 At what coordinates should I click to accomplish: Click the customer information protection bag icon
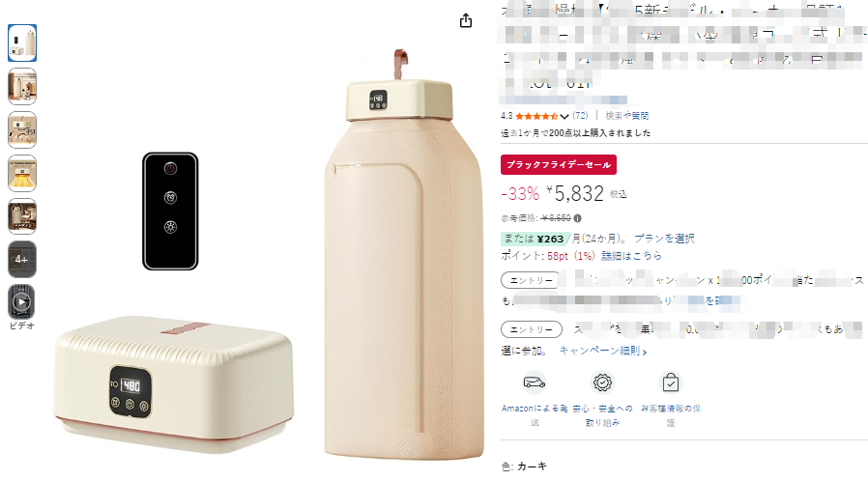pyautogui.click(x=671, y=382)
